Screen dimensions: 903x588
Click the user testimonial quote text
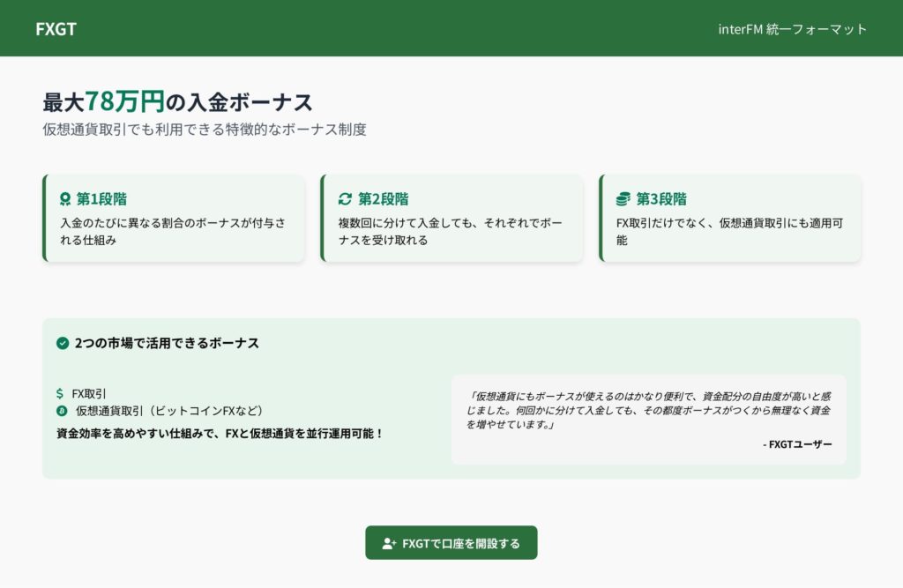[648, 410]
